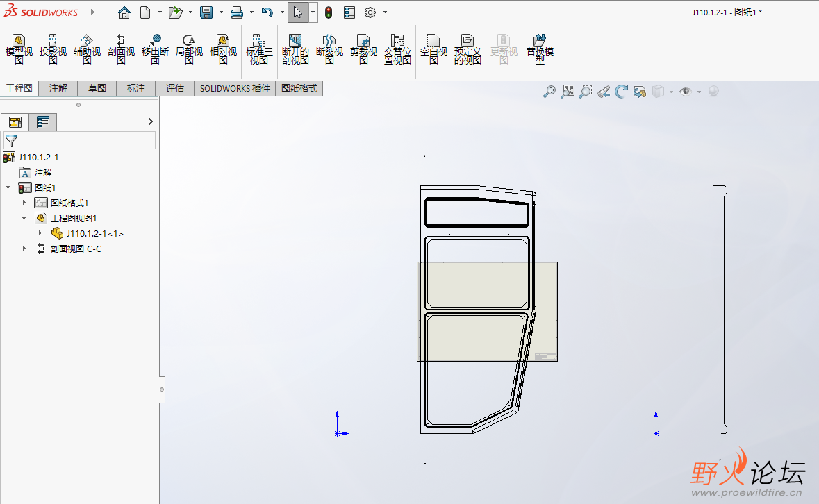Viewport: 819px width, 504px height.
Task: Click the sheet format rectangle on drawing
Action: pyautogui.click(x=487, y=312)
